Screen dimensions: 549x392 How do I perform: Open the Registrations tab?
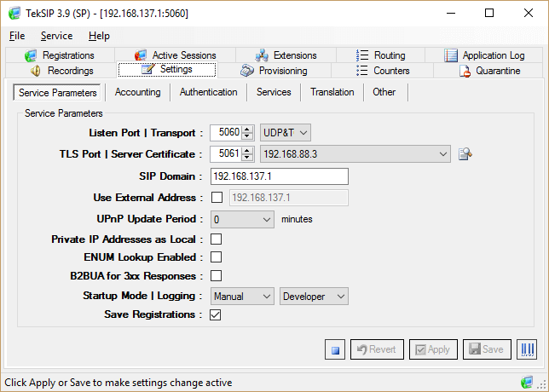point(60,55)
